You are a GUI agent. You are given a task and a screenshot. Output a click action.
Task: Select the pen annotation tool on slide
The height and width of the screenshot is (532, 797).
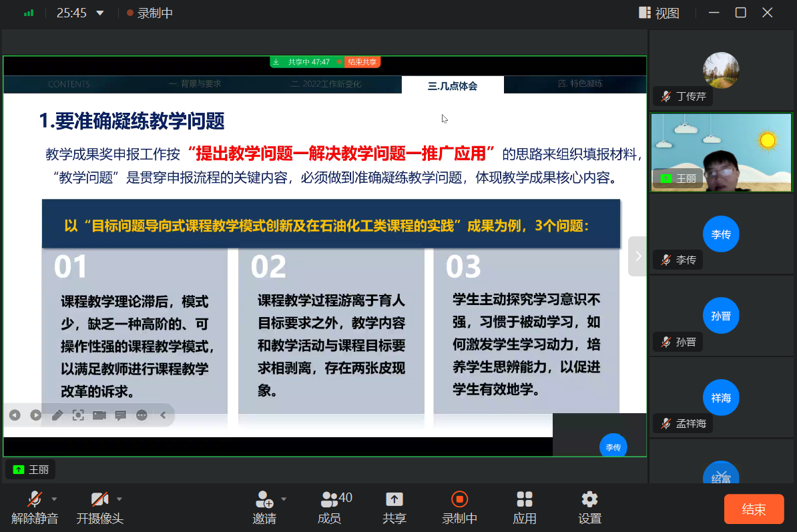tap(57, 415)
